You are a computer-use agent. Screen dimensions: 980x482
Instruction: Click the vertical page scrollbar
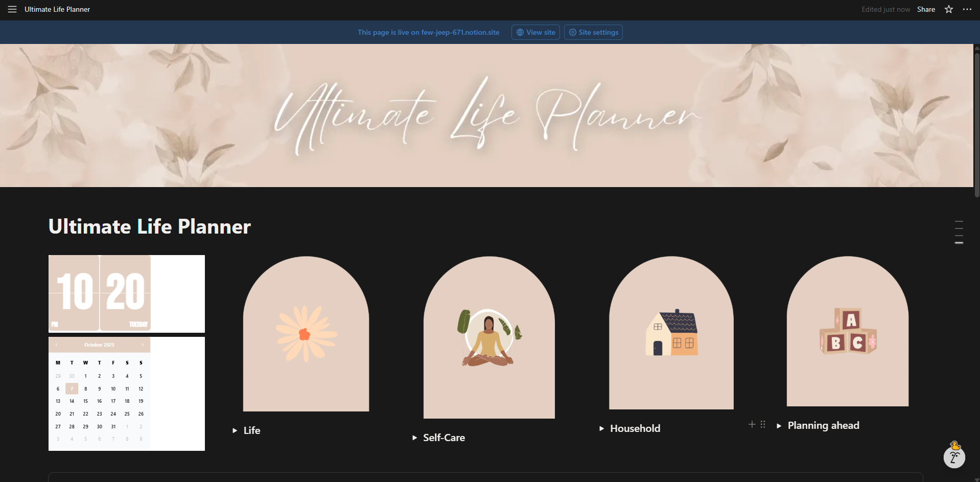click(x=976, y=123)
